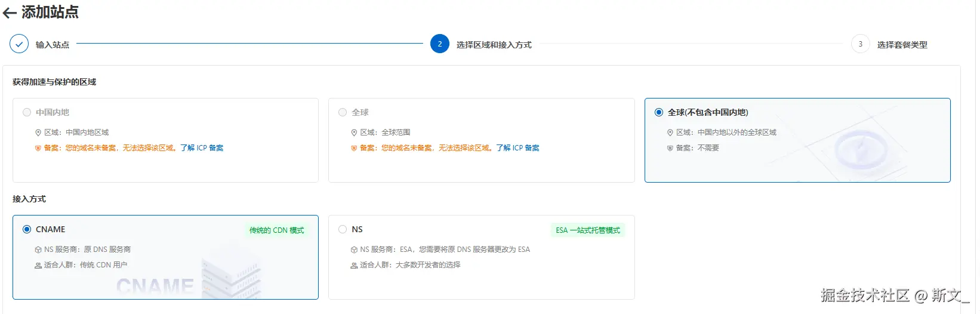Viewport: 980px width, 314px height.
Task: Select the 全球 radio button
Action: pyautogui.click(x=343, y=112)
